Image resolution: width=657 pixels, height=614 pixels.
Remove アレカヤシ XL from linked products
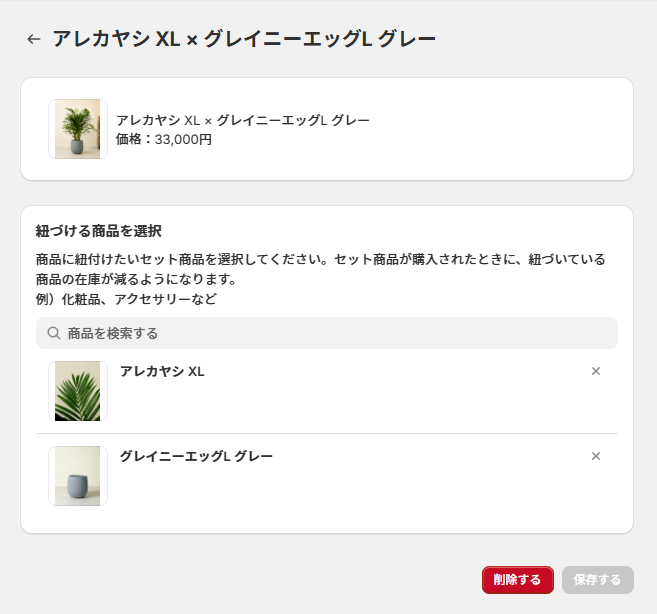[x=596, y=371]
